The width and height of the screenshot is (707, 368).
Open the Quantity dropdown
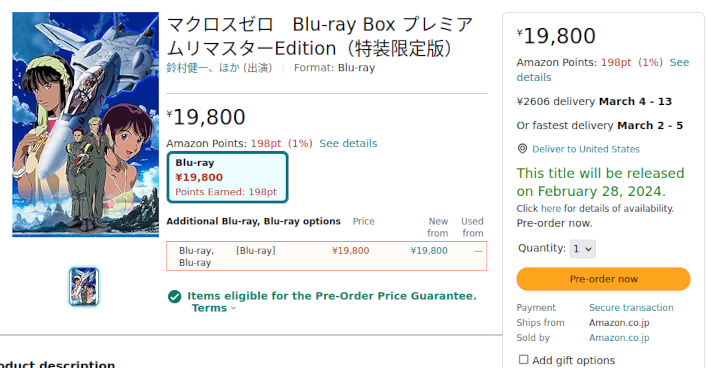(x=583, y=249)
